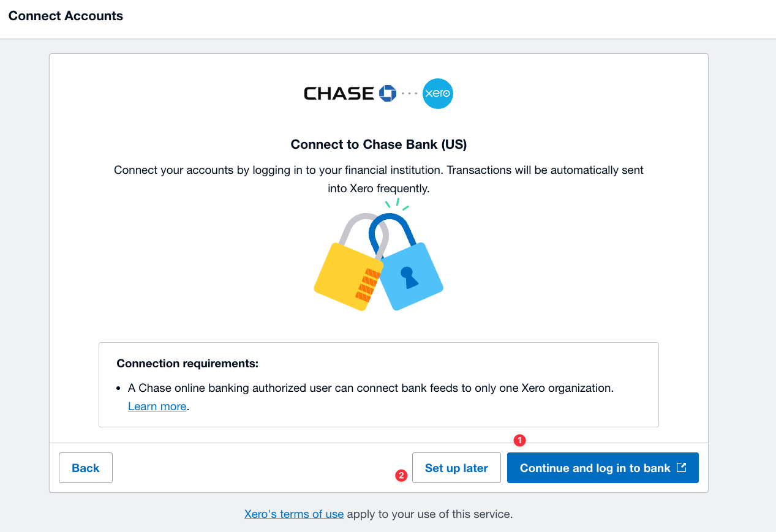Select the Connect Accounts page header
Image resolution: width=776 pixels, height=532 pixels.
click(65, 15)
